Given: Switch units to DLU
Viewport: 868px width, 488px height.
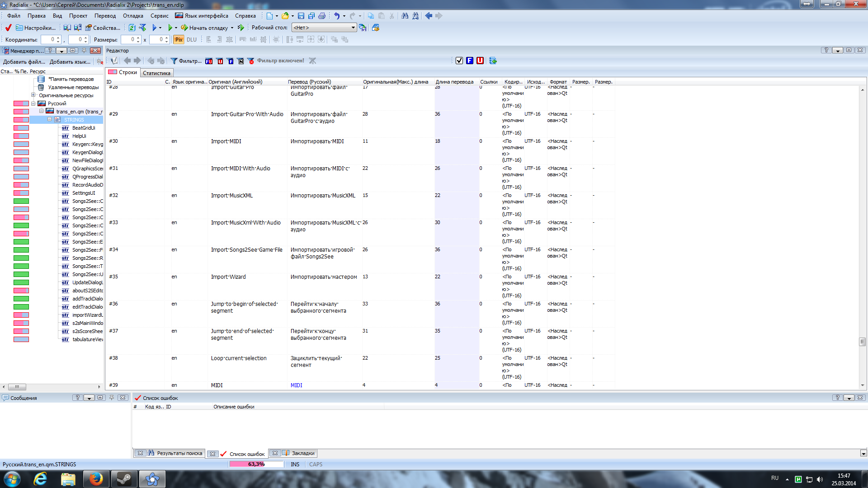Looking at the screenshot, I should [x=192, y=40].
